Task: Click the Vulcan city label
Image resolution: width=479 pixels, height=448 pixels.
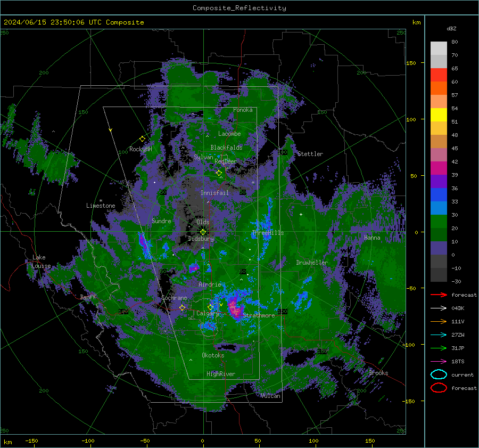Action: point(270,396)
